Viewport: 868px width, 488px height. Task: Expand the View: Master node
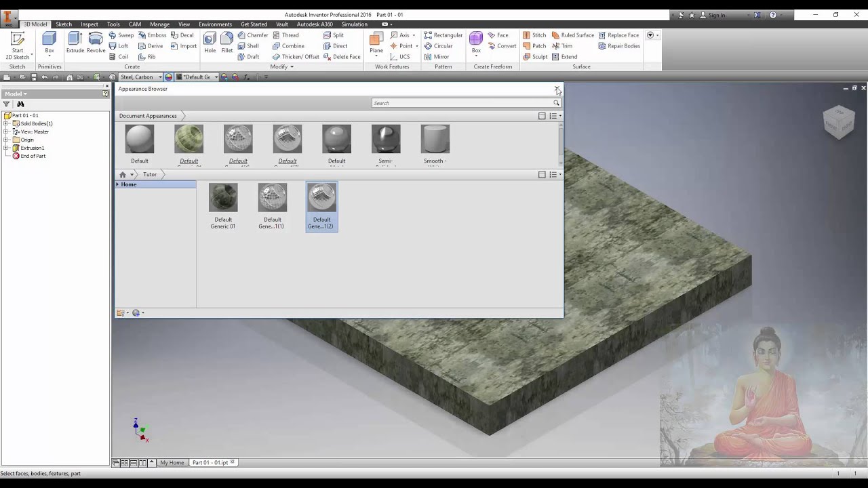point(6,131)
